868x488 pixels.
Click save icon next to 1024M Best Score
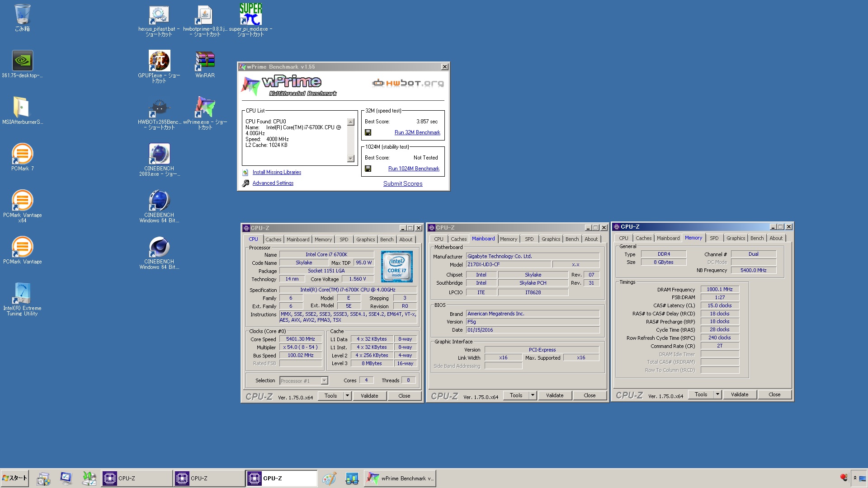click(368, 169)
